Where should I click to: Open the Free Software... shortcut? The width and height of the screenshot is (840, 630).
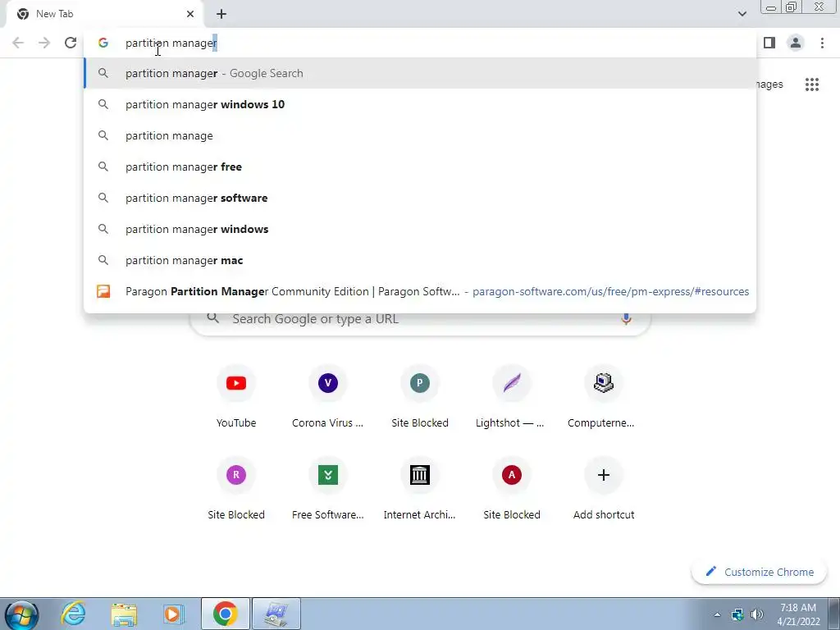(328, 489)
